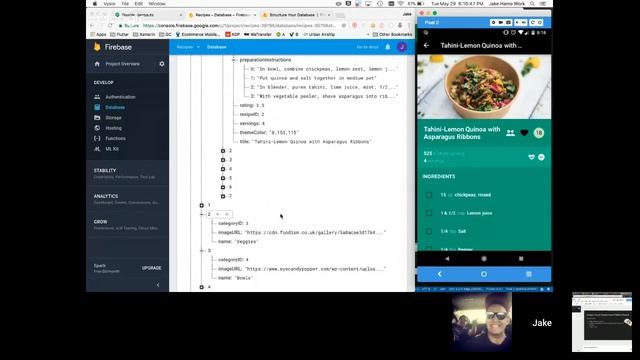Open Firebase notifications bell

click(x=388, y=47)
